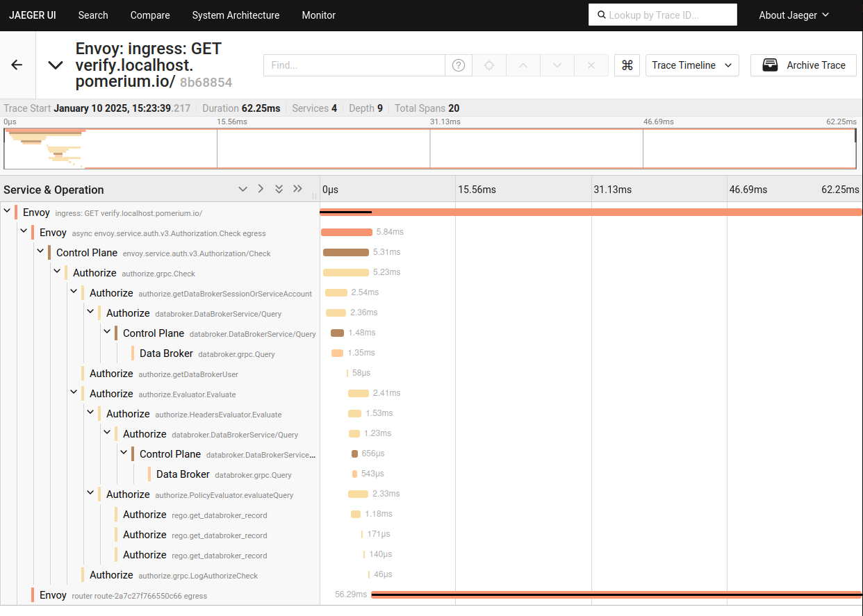Collapse the trace header with the chevron
The width and height of the screenshot is (863, 616).
55,65
